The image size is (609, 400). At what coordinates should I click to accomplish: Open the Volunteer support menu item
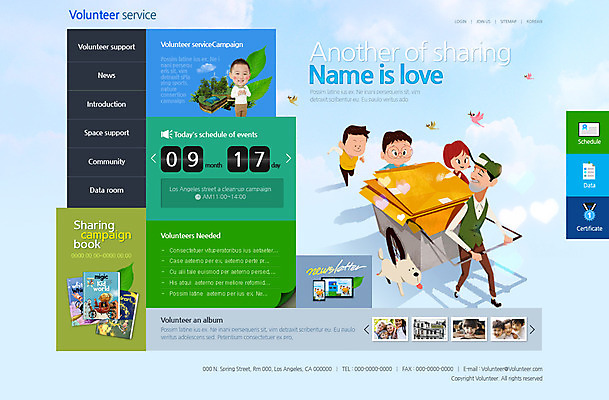[106, 47]
